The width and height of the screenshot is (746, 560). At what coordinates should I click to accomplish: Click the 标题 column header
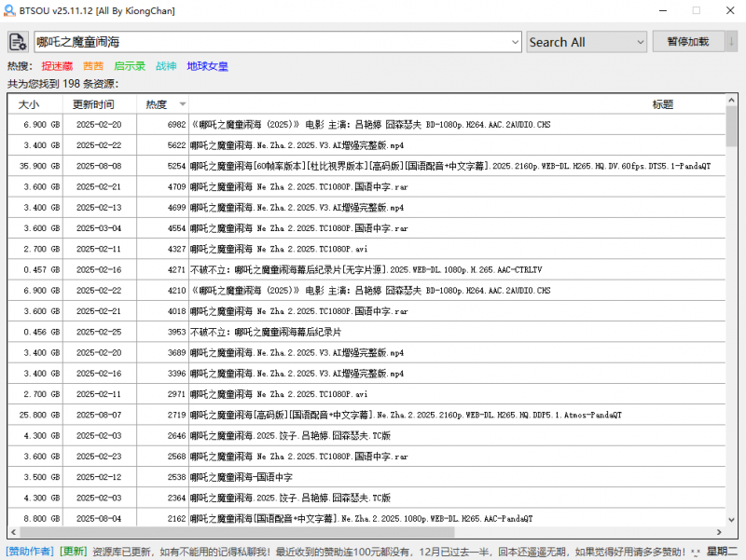click(662, 104)
